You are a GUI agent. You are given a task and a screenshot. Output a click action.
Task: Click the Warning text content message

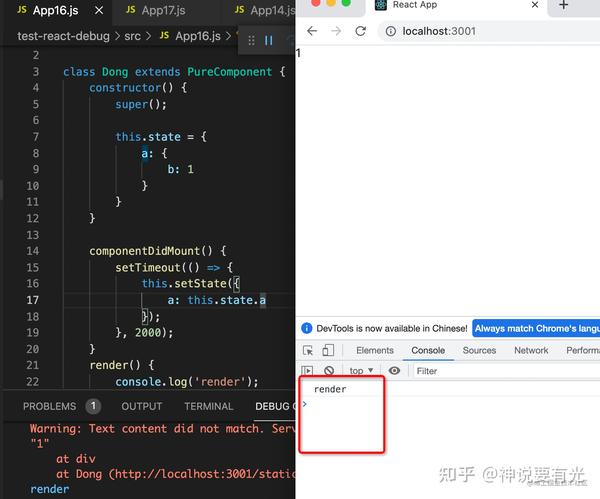162,428
